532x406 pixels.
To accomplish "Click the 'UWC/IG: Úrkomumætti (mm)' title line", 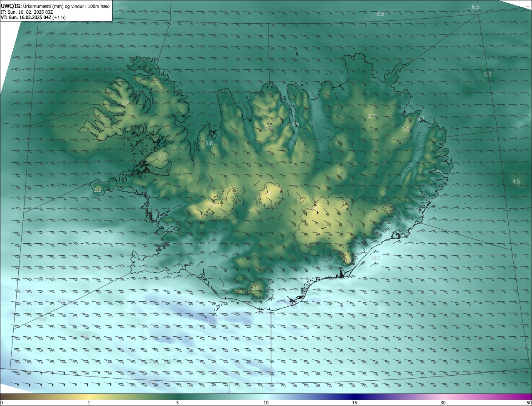I will click(x=55, y=6).
